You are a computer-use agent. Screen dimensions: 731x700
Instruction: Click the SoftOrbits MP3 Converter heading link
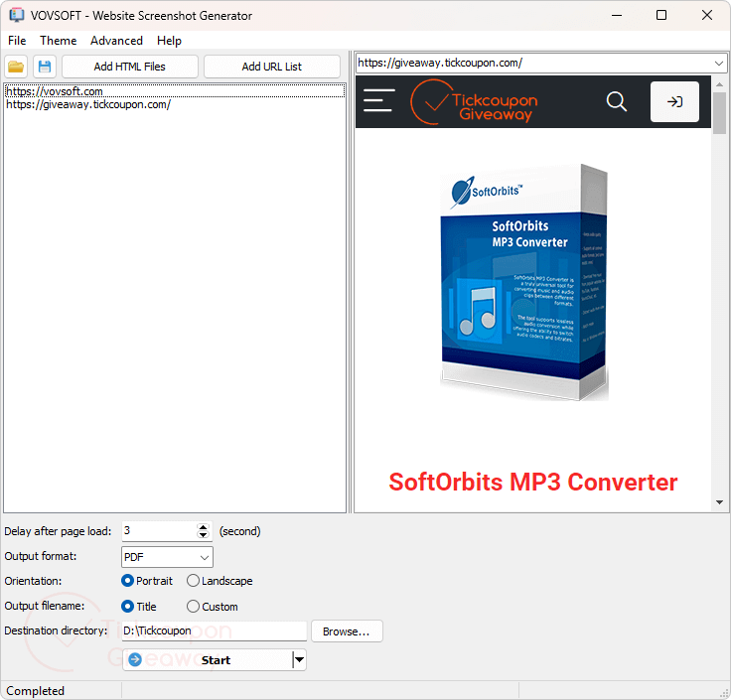coord(533,482)
